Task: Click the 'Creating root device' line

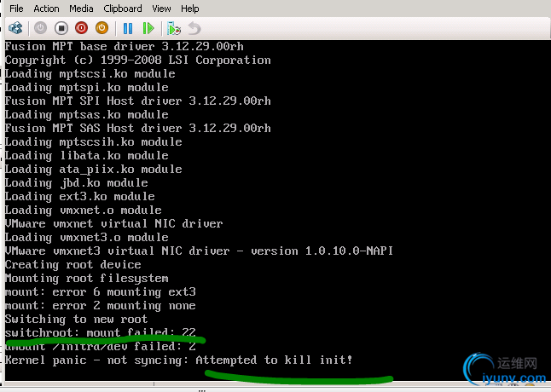Action: [73, 265]
